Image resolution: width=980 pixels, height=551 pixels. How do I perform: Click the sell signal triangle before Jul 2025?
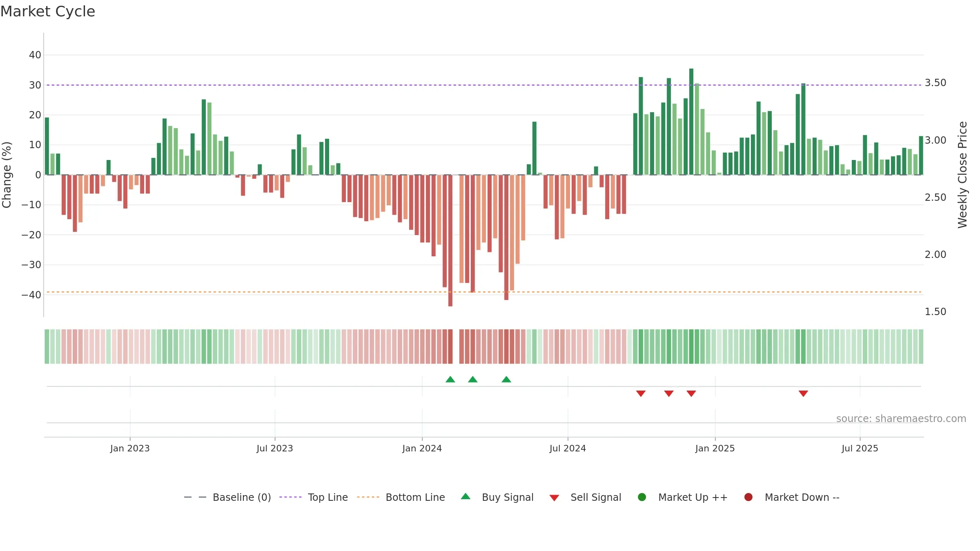[803, 393]
